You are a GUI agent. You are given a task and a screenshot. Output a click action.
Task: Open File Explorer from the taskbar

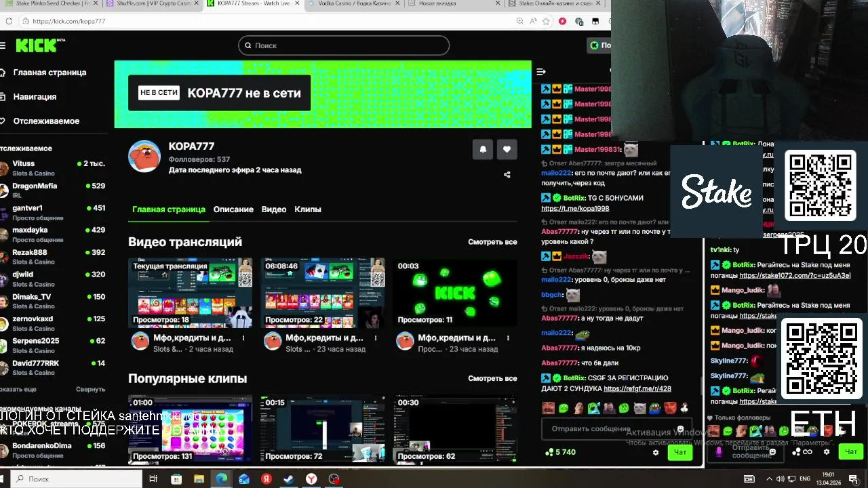[x=199, y=479]
